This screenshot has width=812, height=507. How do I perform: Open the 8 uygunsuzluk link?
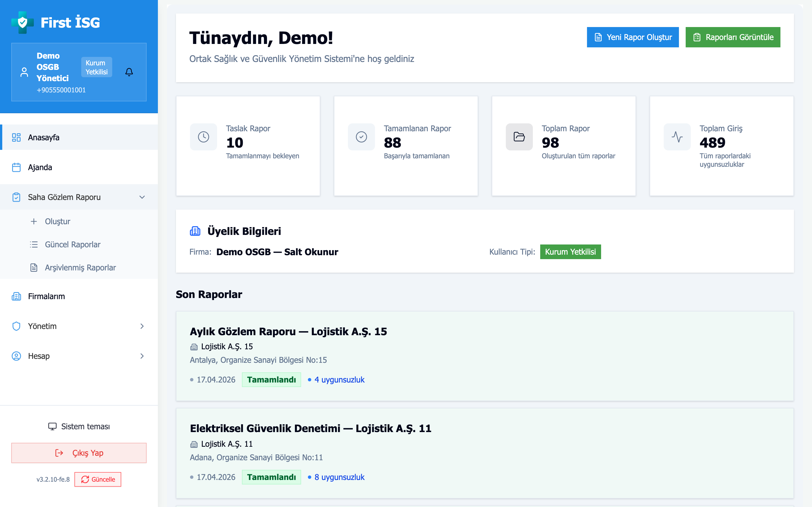[x=339, y=477]
